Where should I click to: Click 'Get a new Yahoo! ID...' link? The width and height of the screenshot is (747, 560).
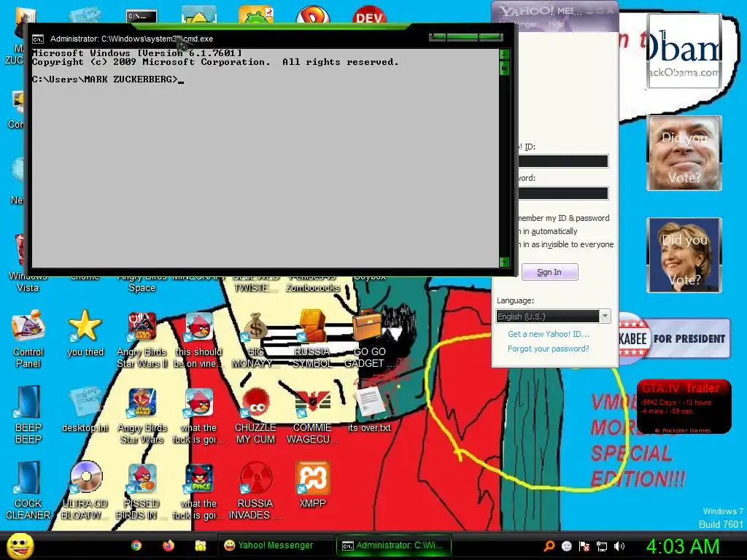point(549,334)
